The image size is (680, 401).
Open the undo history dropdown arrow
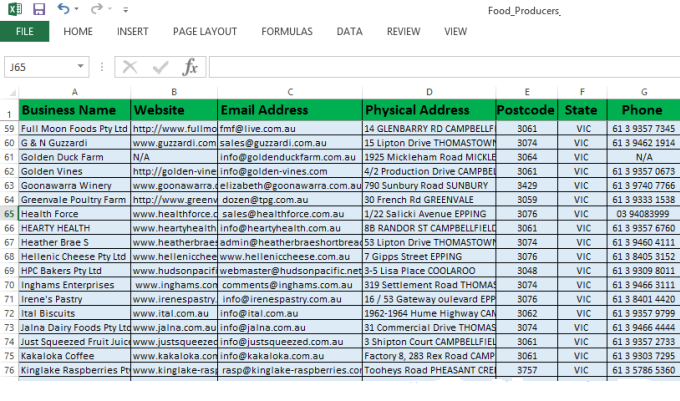click(76, 9)
